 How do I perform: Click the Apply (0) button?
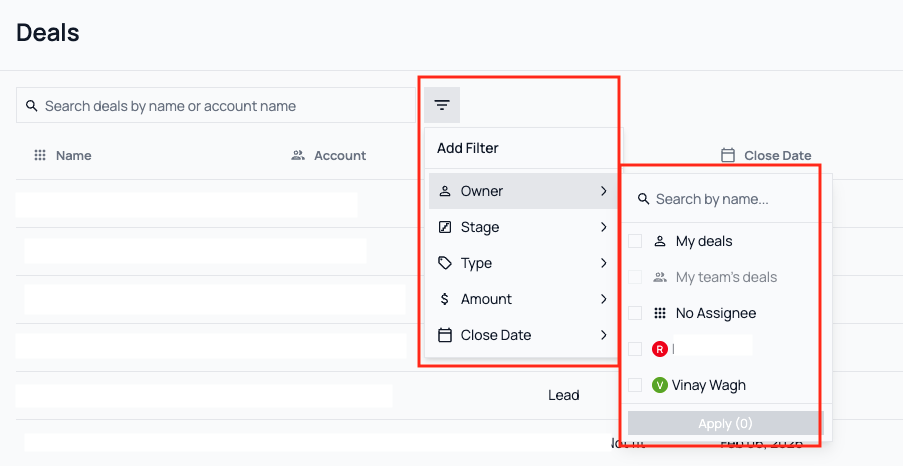click(726, 423)
